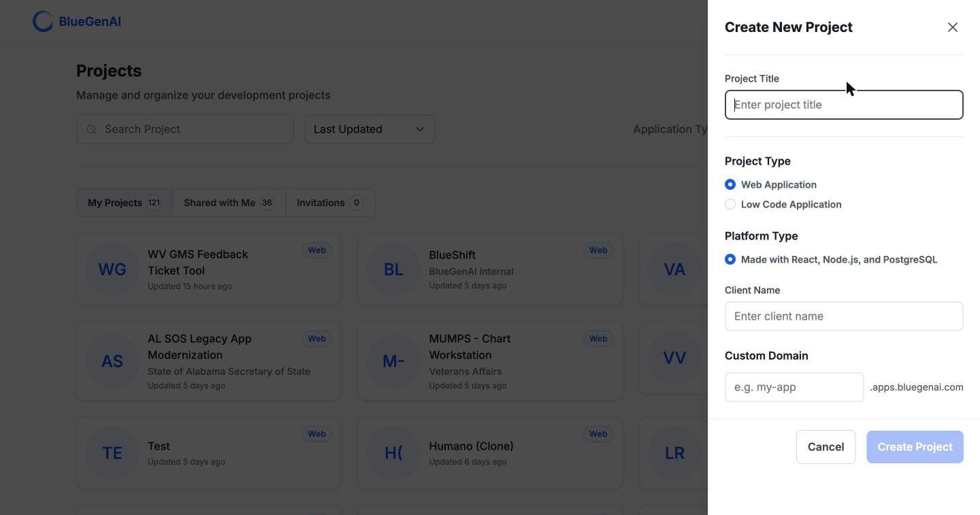Open MUMPS - Chart Workstation title

(x=470, y=347)
